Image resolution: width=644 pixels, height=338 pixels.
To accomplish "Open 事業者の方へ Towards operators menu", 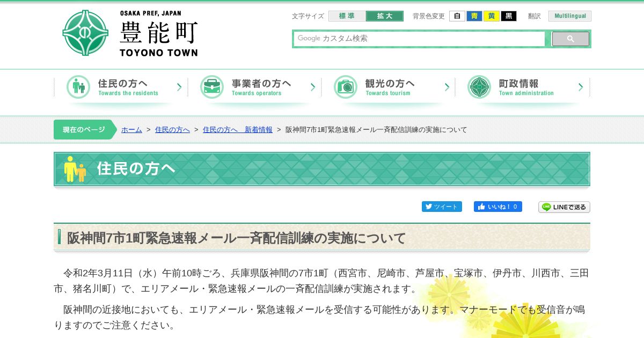I will [254, 87].
